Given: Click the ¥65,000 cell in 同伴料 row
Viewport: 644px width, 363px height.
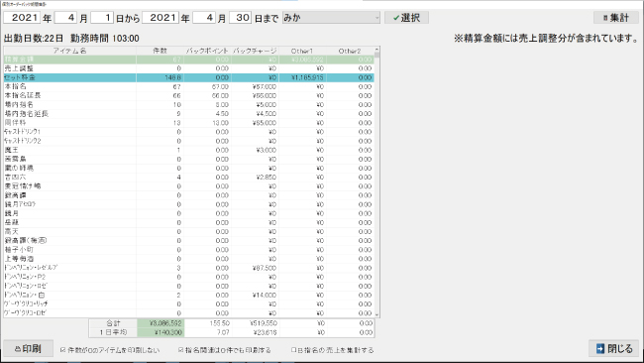Looking at the screenshot, I should tap(255, 123).
